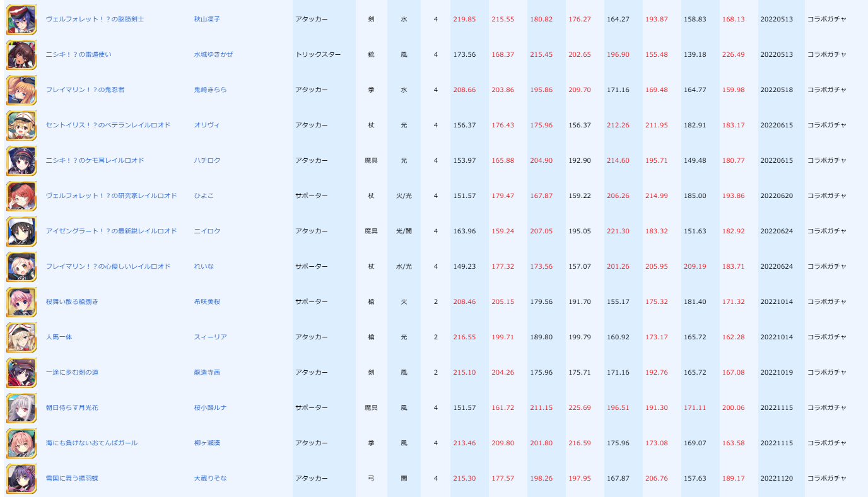Image resolution: width=868 pixels, height=497 pixels.
Task: Click the アイゼングラート！？の最新鋭レイルロオド link
Action: 112,231
